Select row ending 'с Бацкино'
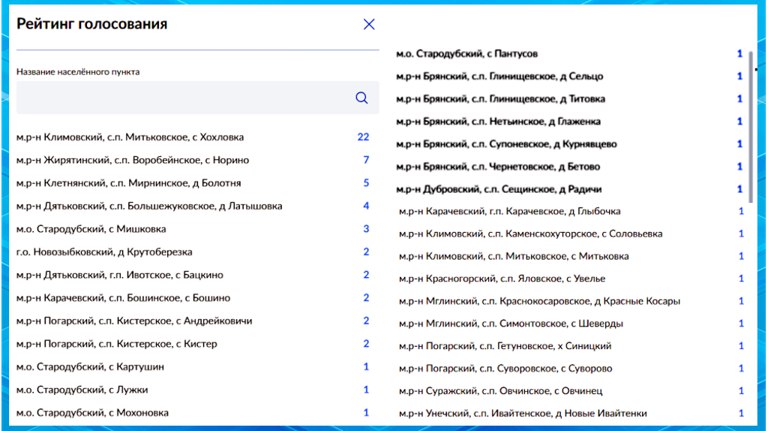Viewport: 768px width, 431px height. point(192,275)
